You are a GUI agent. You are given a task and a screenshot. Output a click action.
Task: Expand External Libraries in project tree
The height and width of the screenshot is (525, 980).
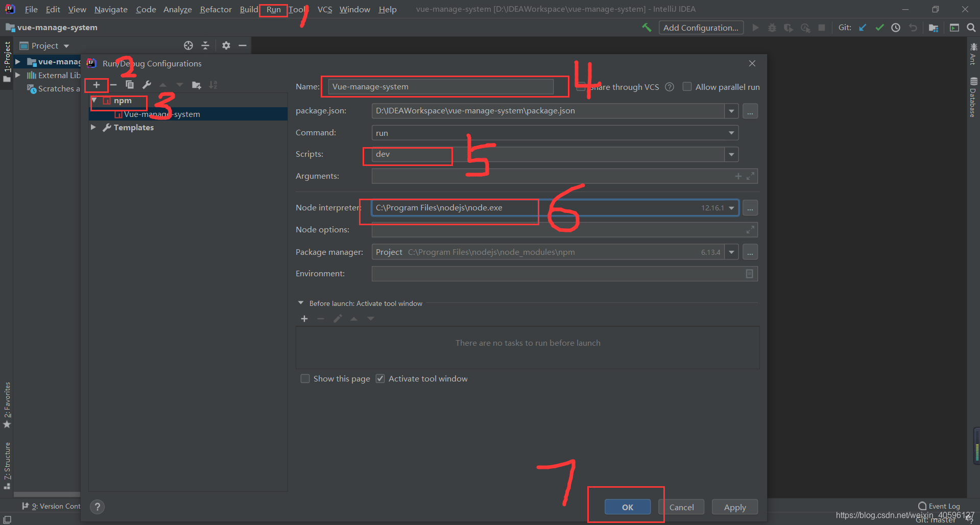pyautogui.click(x=18, y=75)
